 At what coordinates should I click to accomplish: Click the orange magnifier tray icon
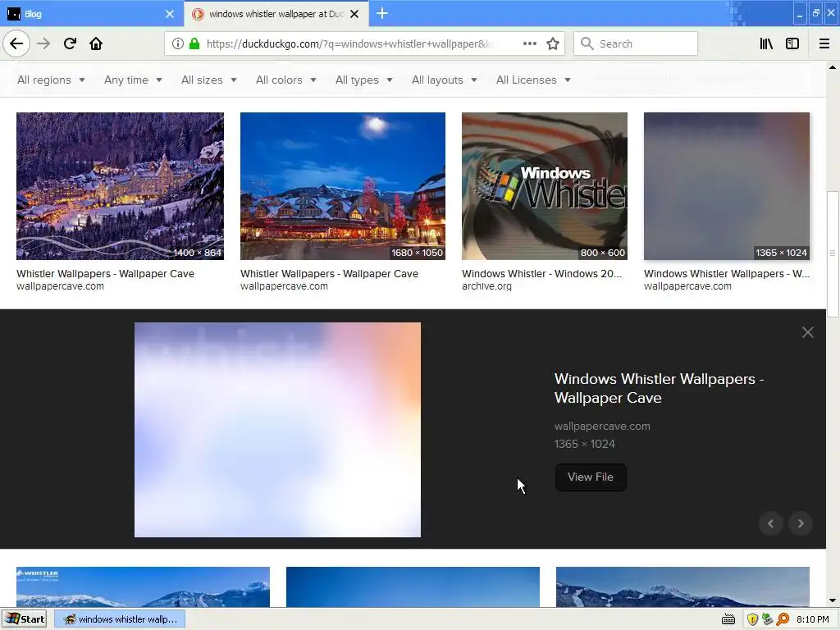tap(783, 619)
